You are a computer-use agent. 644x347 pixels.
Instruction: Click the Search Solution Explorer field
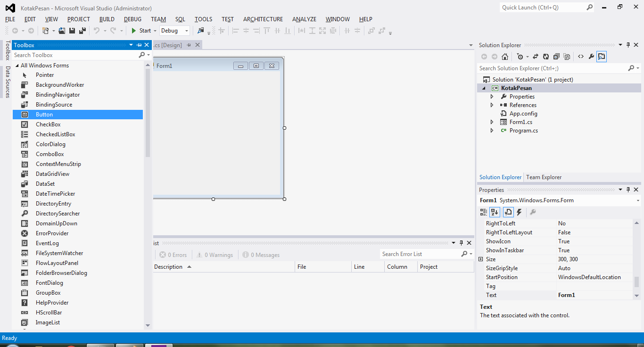[553, 68]
